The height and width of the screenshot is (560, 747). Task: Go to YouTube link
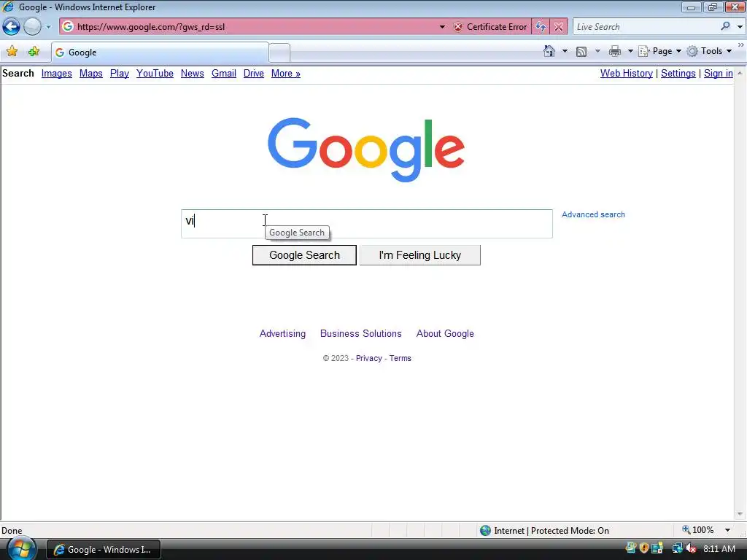pyautogui.click(x=155, y=74)
